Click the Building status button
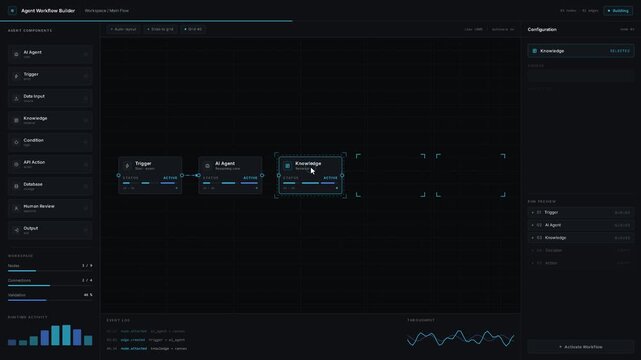Viewport: 641px width, 360px height. point(618,11)
